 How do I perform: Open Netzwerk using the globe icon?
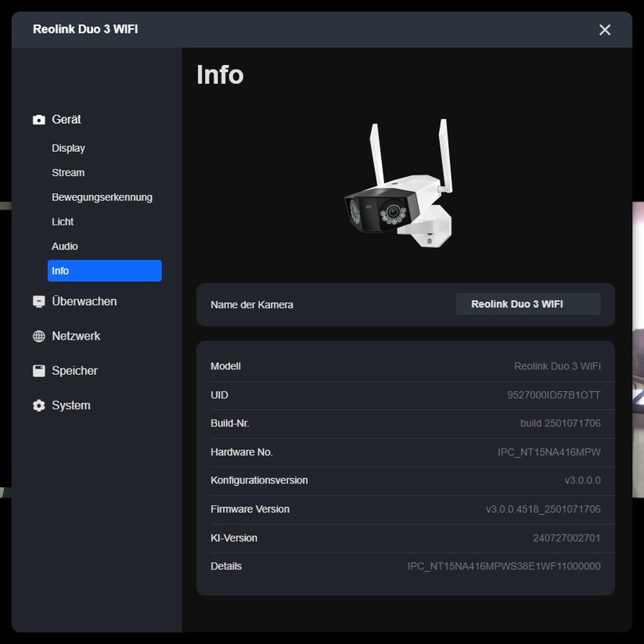[38, 336]
